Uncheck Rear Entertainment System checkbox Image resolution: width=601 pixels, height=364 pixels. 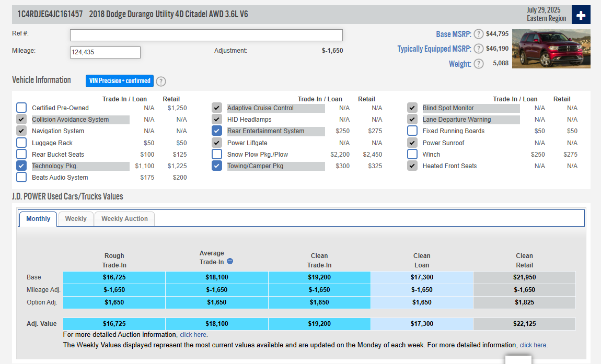pyautogui.click(x=217, y=131)
